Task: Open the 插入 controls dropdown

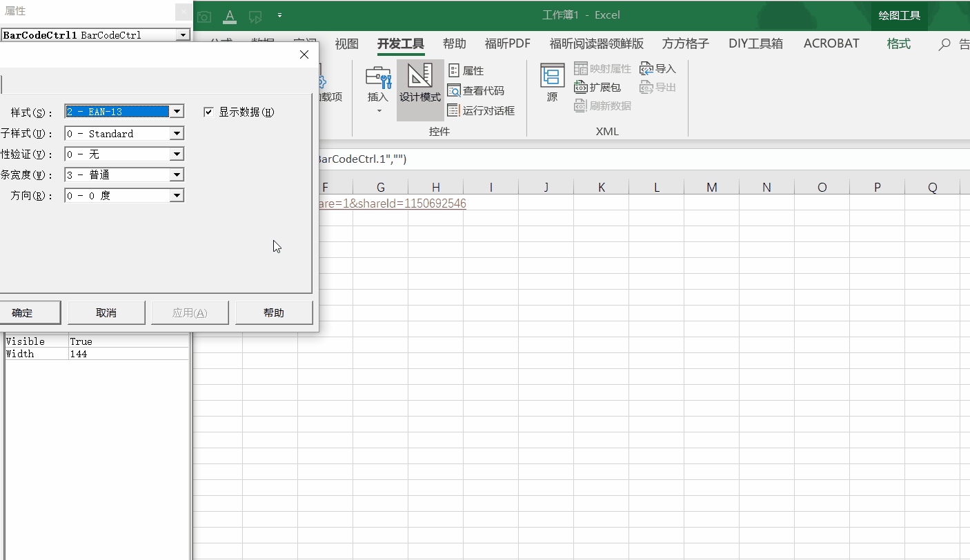Action: 379,90
